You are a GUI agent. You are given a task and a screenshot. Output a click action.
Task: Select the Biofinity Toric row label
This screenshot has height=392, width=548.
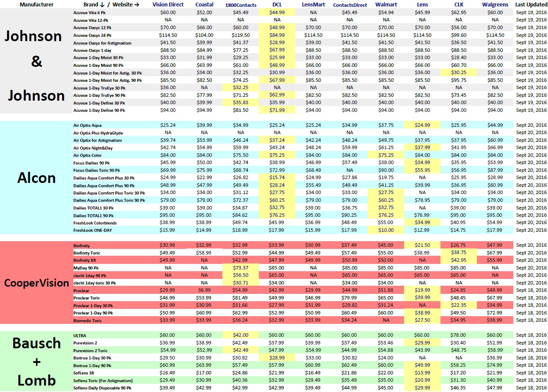(87, 253)
